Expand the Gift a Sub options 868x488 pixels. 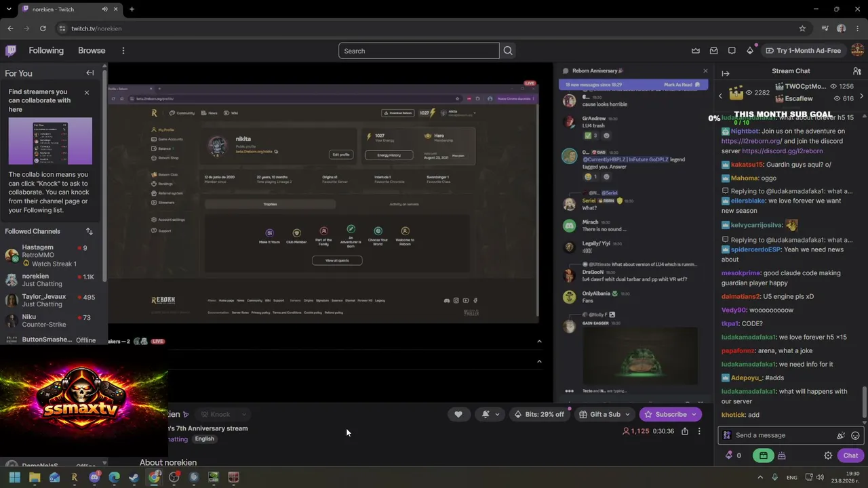pyautogui.click(x=627, y=414)
